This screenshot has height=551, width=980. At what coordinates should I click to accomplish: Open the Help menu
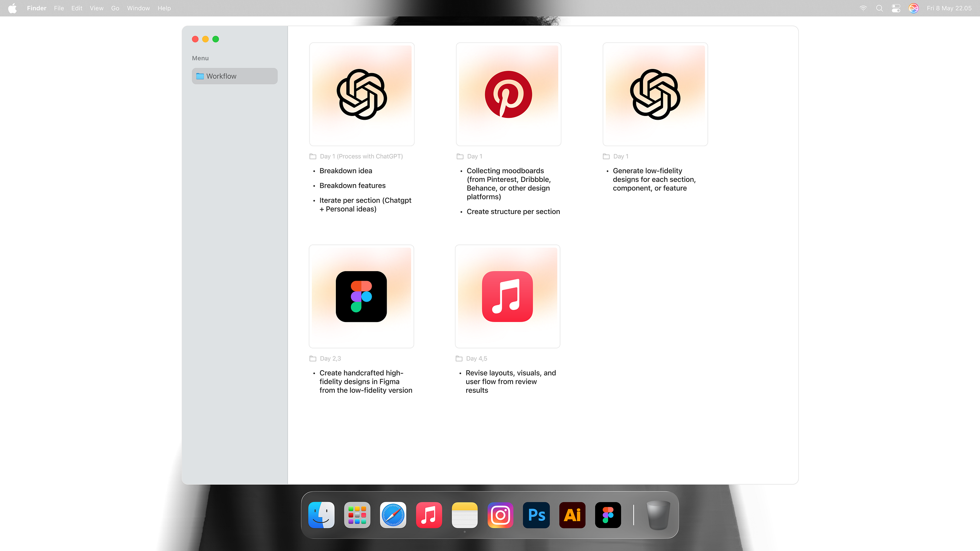[164, 8]
